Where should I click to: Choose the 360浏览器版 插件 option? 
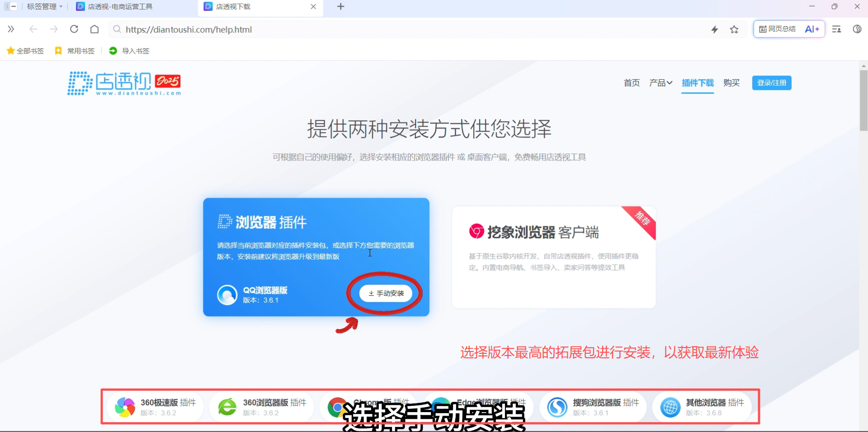pyautogui.click(x=262, y=407)
